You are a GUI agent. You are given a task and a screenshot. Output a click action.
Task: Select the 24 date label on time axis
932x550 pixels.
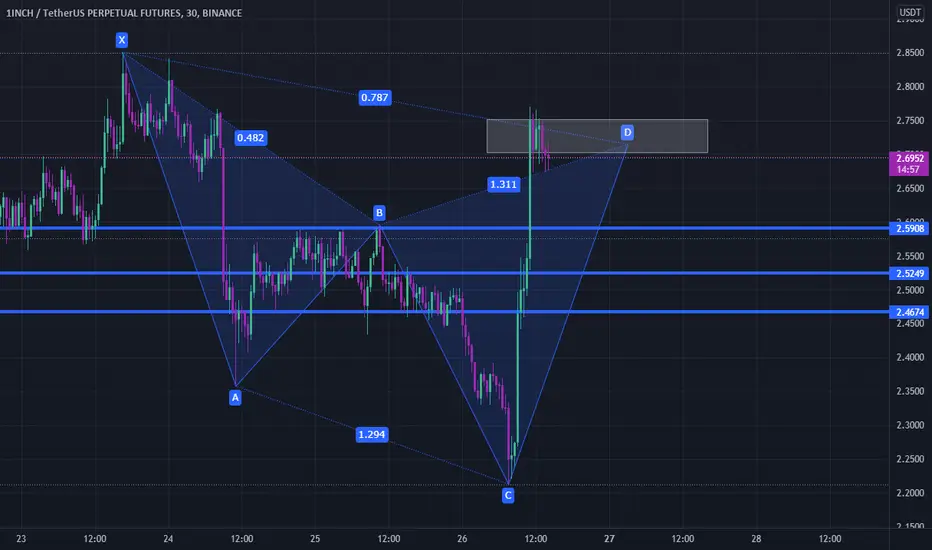point(168,539)
